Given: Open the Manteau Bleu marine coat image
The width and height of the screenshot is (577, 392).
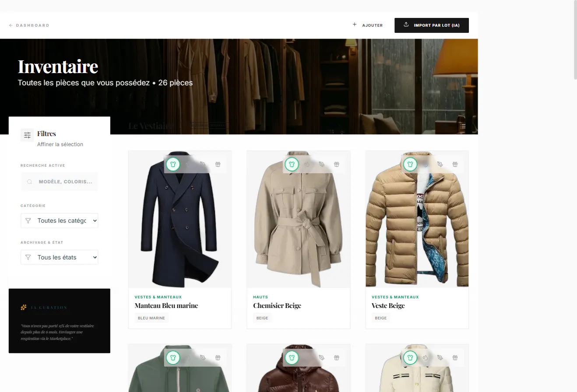Looking at the screenshot, I should 180,219.
